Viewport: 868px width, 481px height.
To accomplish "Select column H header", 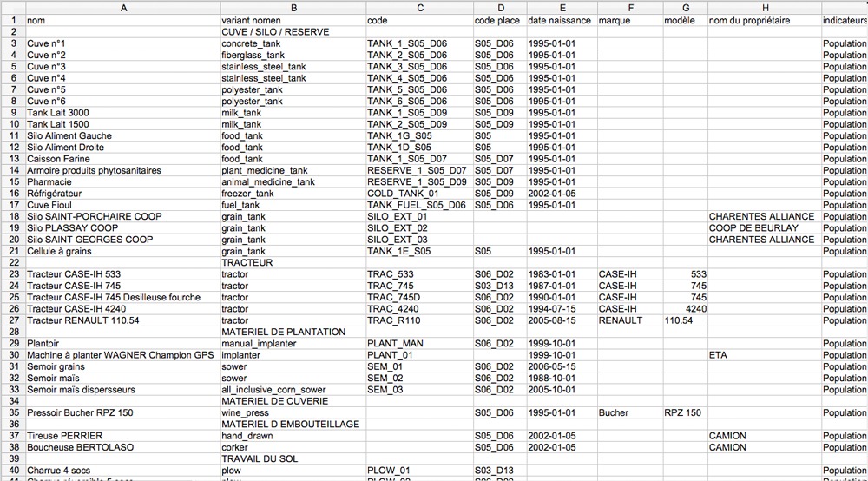I will (x=765, y=8).
